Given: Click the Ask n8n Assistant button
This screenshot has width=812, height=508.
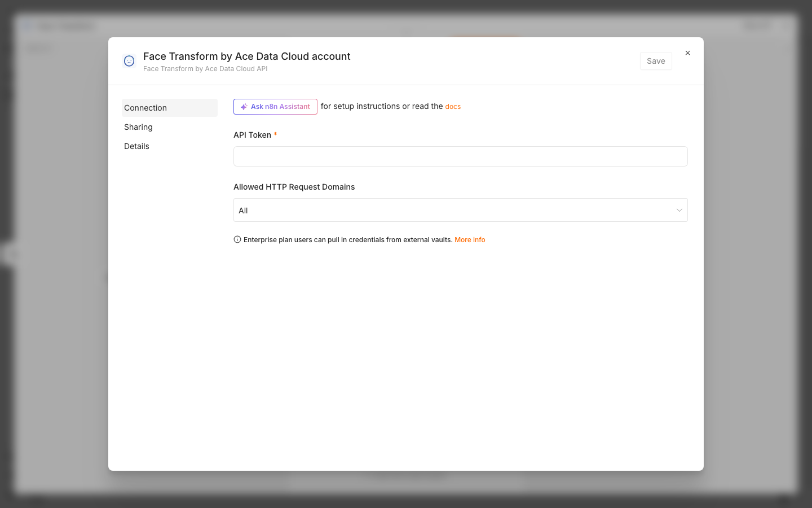Looking at the screenshot, I should point(275,107).
